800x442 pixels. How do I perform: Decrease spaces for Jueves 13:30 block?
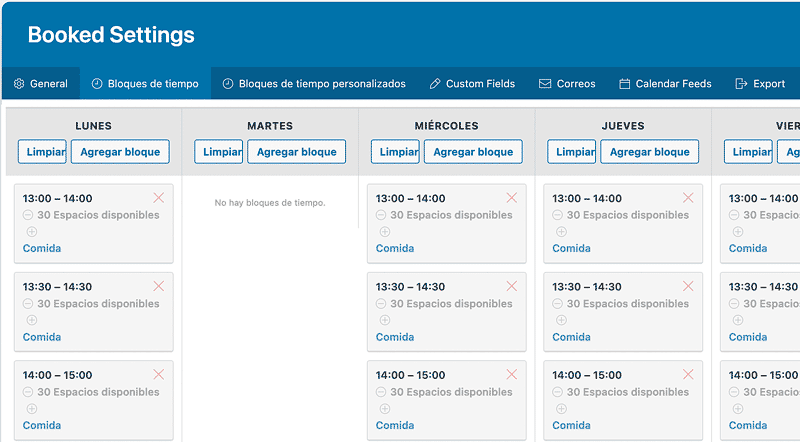(558, 304)
